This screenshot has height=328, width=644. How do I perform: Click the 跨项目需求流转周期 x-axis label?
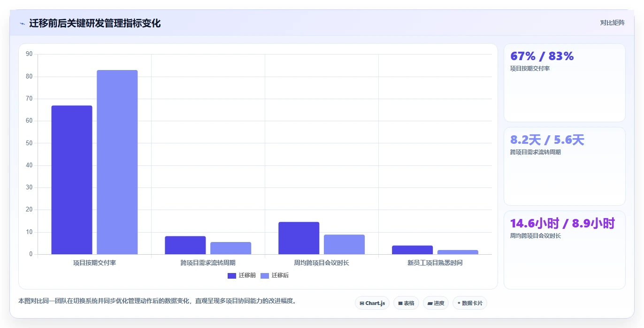[x=208, y=263]
